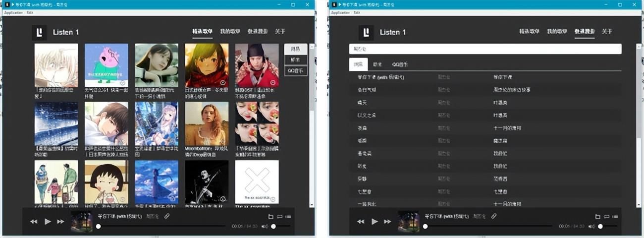Show play queue list icon in right player
The image size is (644, 238).
click(x=615, y=217)
